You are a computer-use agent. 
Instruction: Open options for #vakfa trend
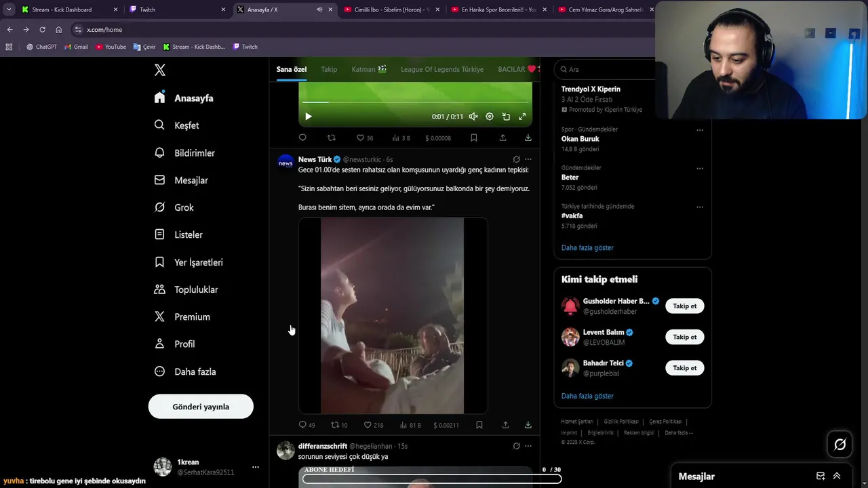click(700, 207)
